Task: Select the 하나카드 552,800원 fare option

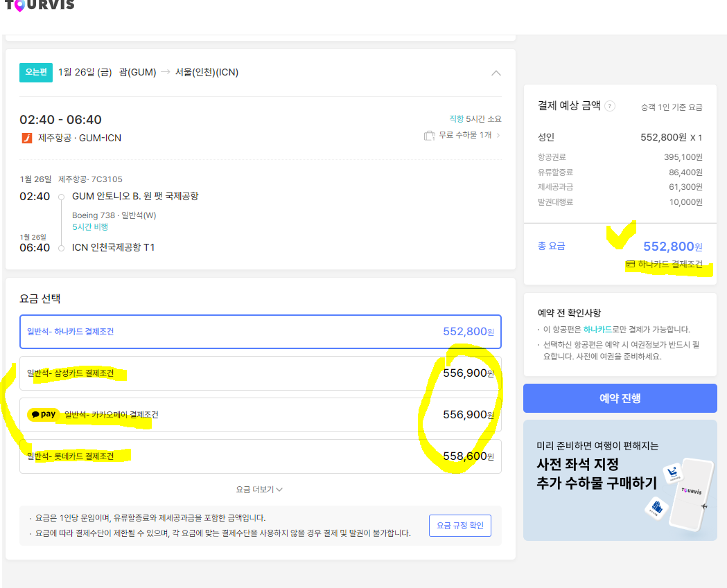Action: (x=260, y=332)
